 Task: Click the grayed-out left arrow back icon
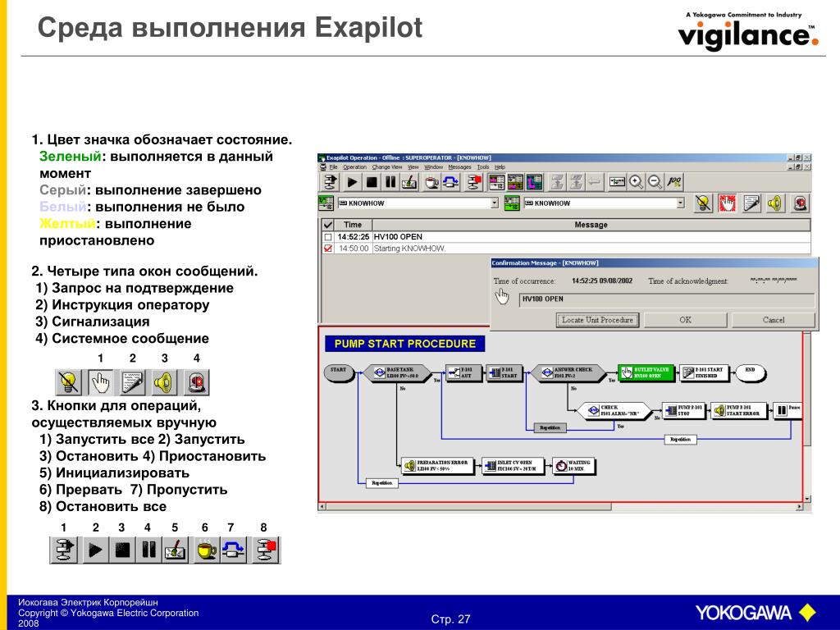tap(594, 183)
